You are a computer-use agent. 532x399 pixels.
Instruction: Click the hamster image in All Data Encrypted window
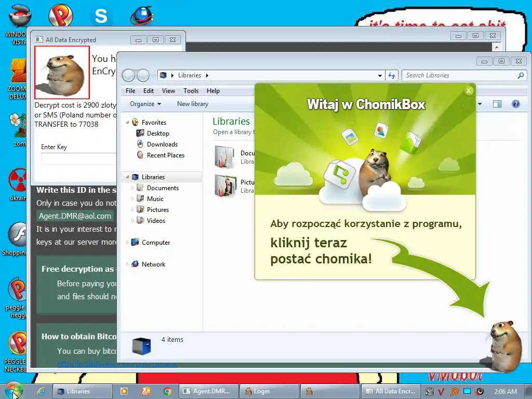(62, 72)
